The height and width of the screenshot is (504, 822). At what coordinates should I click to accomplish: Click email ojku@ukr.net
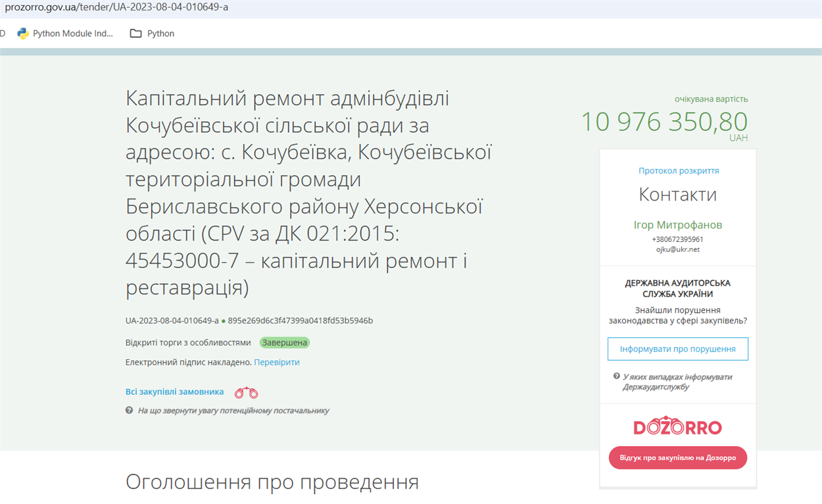[677, 250]
